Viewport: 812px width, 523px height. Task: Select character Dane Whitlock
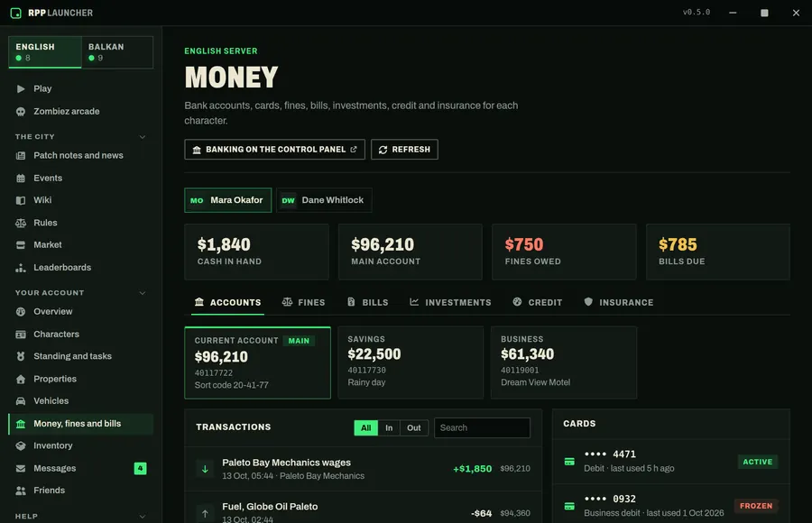click(x=324, y=200)
